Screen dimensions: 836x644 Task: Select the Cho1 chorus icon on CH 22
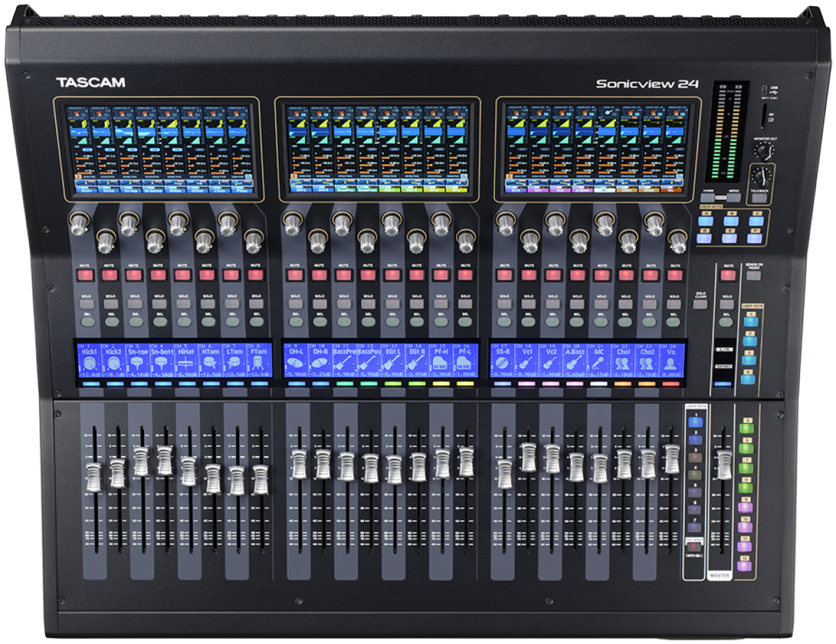(623, 362)
